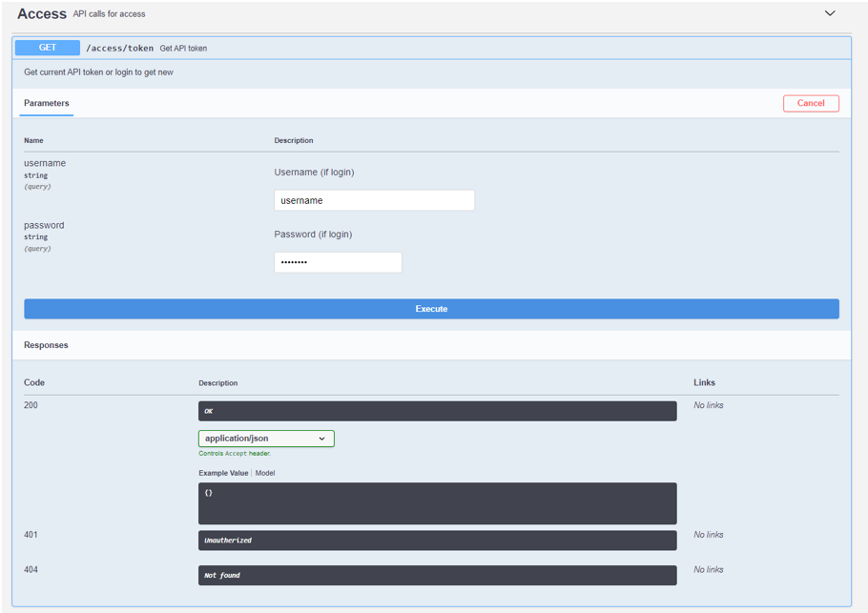
Task: Execute the API request
Action: 431,309
